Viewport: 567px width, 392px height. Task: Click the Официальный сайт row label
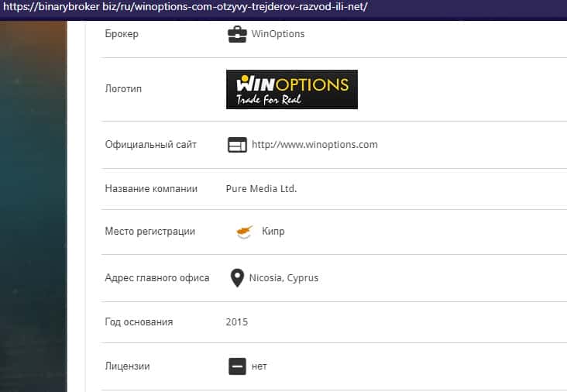tap(150, 145)
